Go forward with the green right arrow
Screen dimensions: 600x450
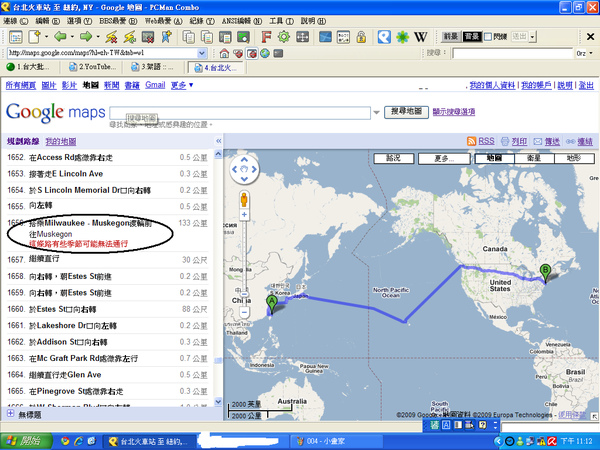[x=86, y=37]
